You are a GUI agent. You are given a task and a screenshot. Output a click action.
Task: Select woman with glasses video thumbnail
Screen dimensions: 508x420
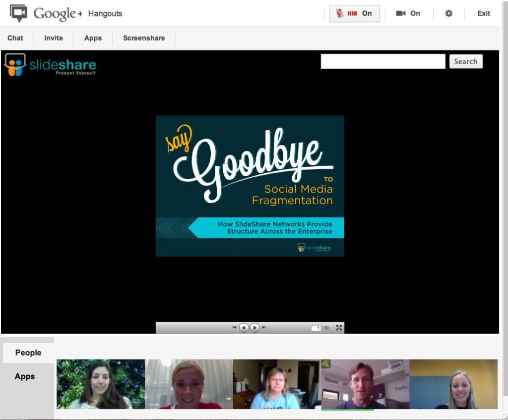pos(277,384)
